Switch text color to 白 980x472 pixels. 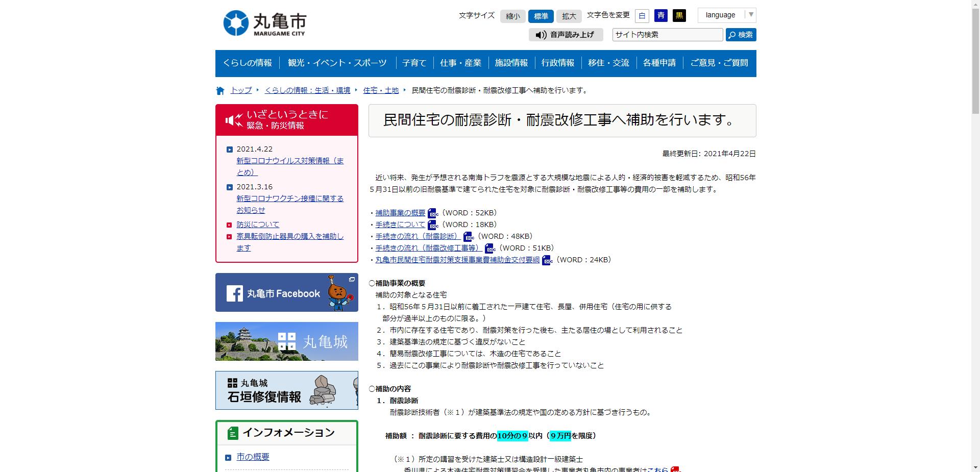pyautogui.click(x=642, y=16)
